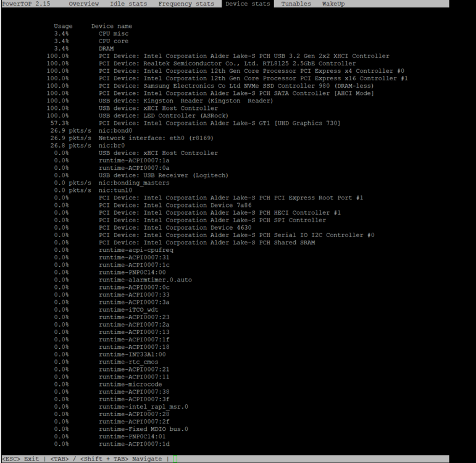Screen dimensions: 476x463
Task: Select the DRAM row
Action: tap(84, 49)
